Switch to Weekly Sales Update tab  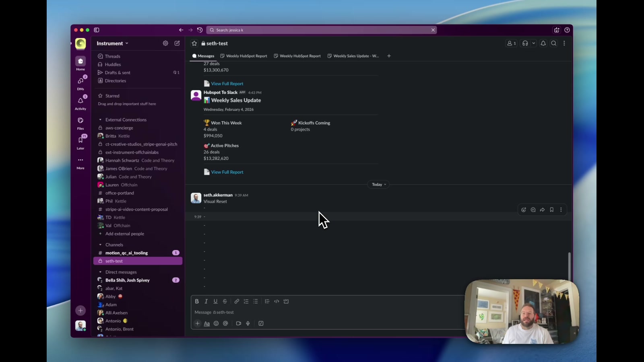(x=353, y=56)
